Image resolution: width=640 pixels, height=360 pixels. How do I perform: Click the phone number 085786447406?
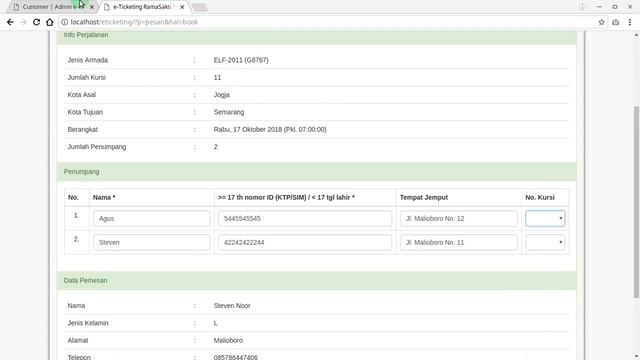(236, 357)
